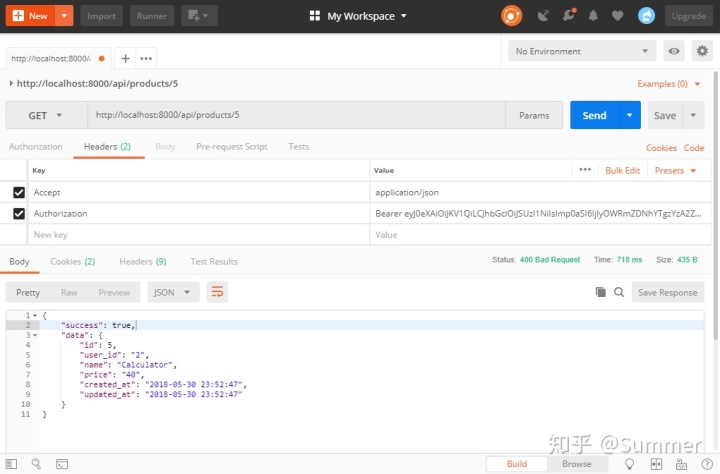The image size is (720, 474).
Task: Open the Tests tab
Action: point(298,147)
